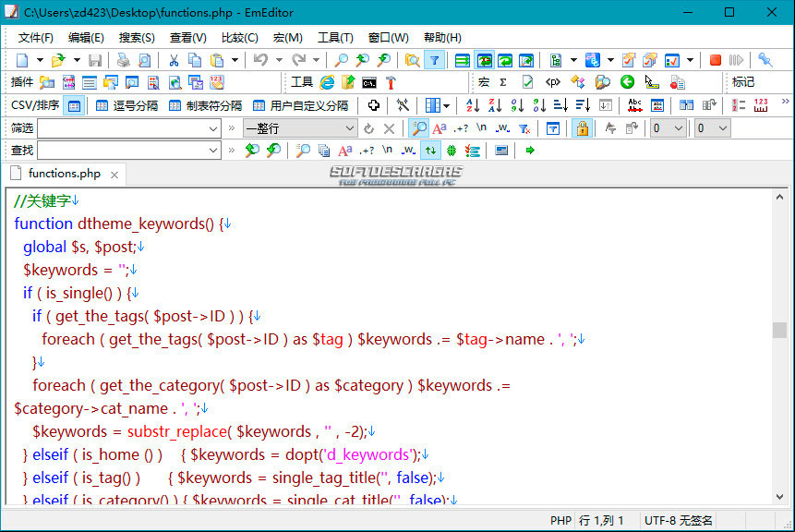Click the green back arrow macro icon
This screenshot has height=532, width=795.
pyautogui.click(x=627, y=82)
